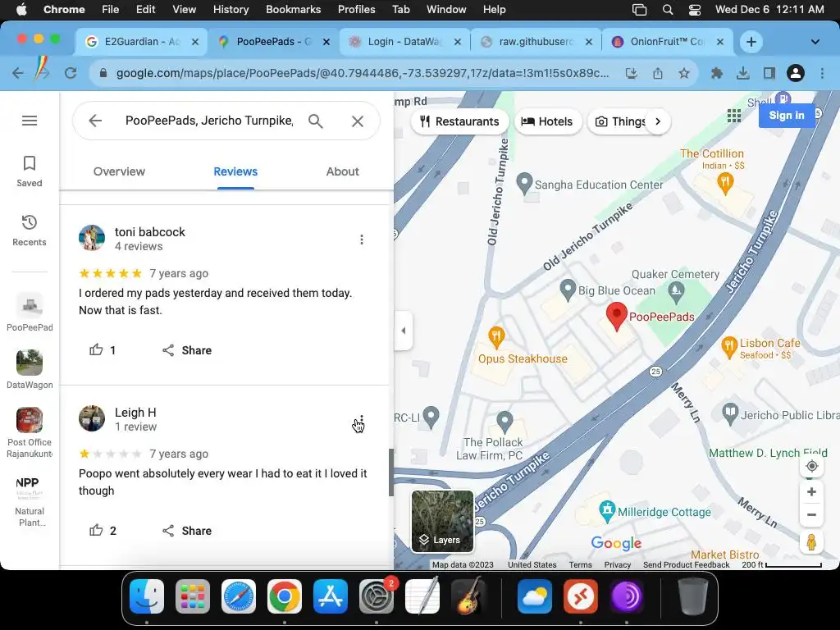Click Send Product Feedback link
The image size is (840, 630).
click(x=687, y=564)
